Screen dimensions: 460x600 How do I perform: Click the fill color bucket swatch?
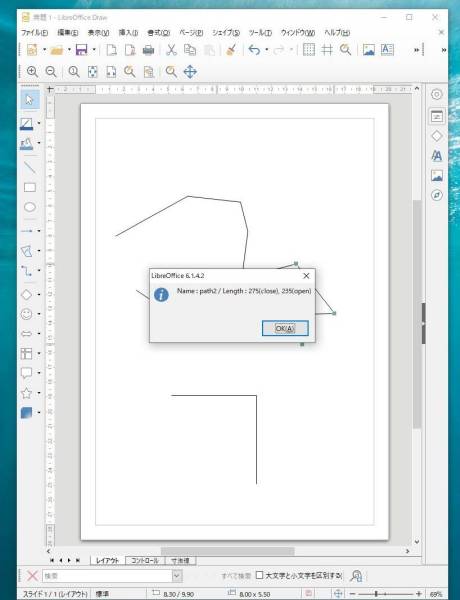tap(26, 143)
